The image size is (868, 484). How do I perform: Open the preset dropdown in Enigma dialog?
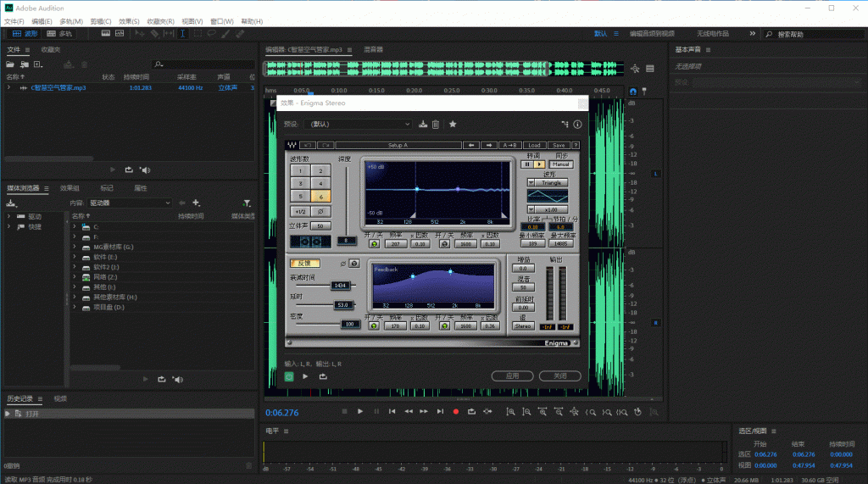pyautogui.click(x=359, y=124)
